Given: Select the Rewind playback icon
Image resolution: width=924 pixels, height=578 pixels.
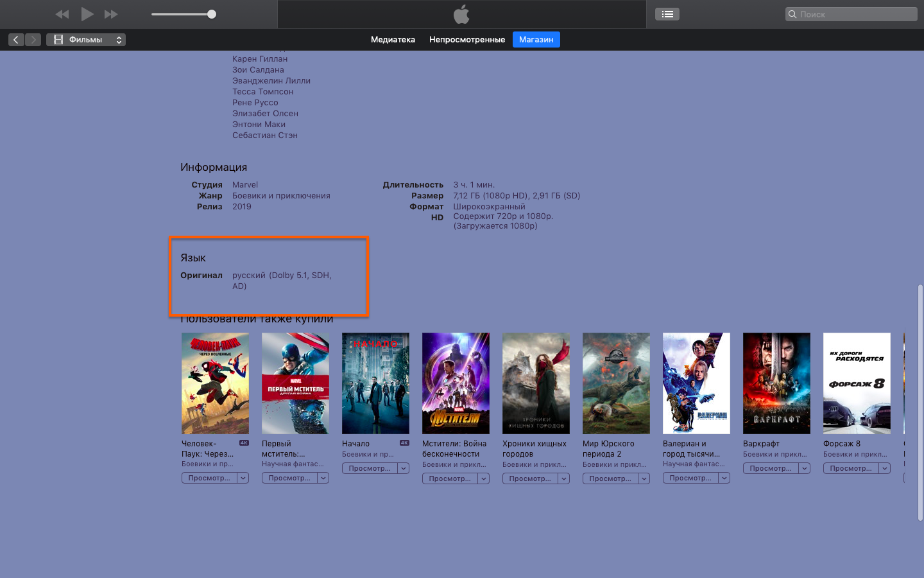Looking at the screenshot, I should pyautogui.click(x=62, y=13).
